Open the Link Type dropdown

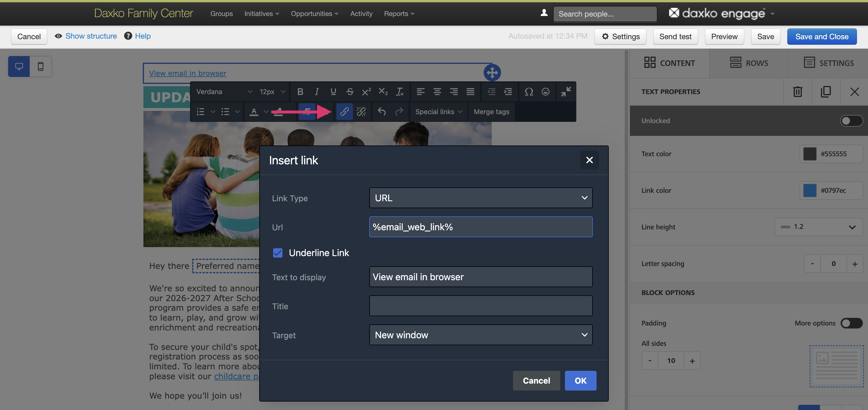pyautogui.click(x=480, y=198)
